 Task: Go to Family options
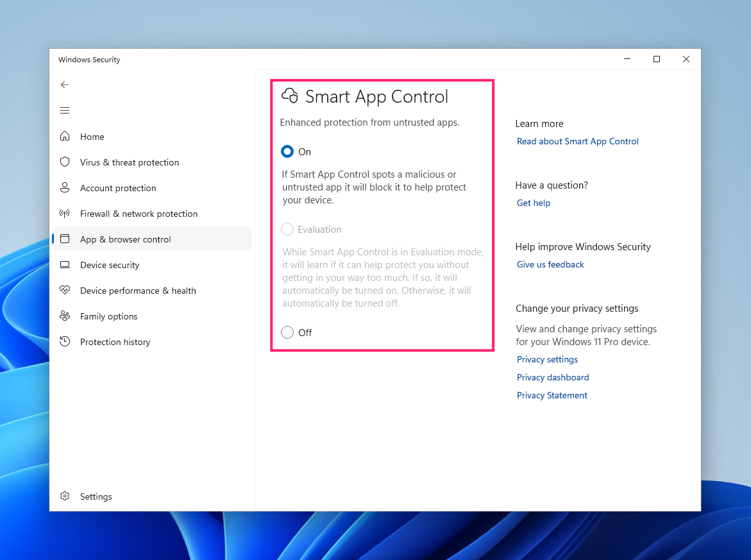point(152,316)
